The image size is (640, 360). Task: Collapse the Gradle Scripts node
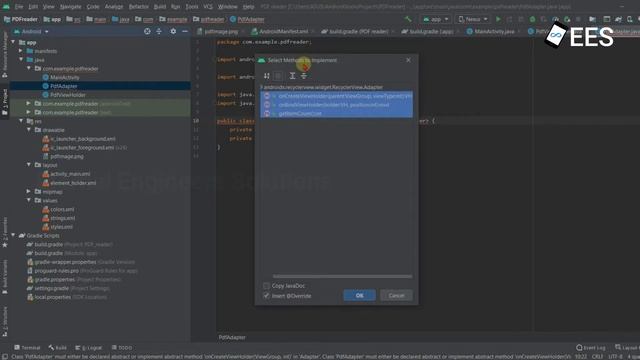point(13,236)
